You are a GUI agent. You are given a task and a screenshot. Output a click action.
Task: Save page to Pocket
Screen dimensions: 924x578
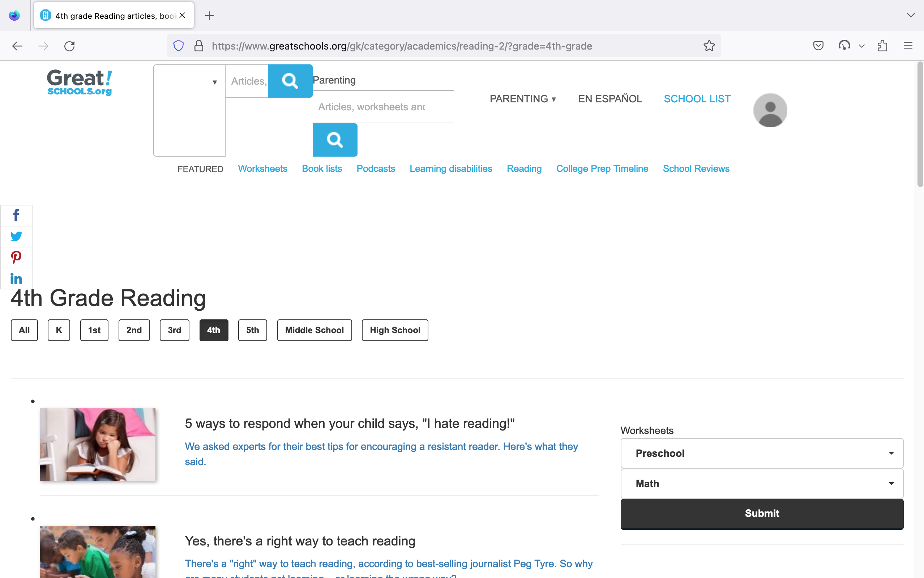818,46
